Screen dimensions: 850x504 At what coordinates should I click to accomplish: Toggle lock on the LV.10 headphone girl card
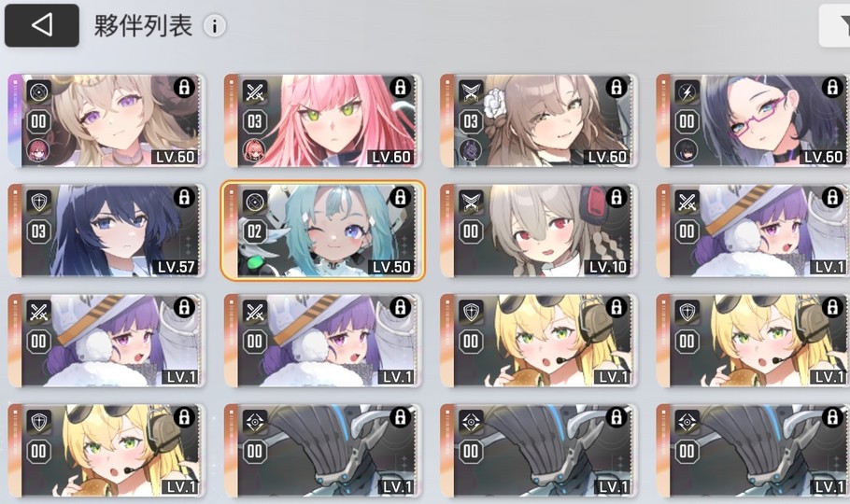click(616, 197)
